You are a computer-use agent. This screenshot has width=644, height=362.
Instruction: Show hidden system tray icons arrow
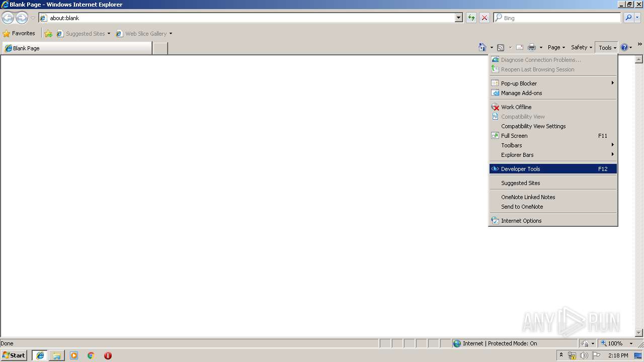(x=561, y=355)
